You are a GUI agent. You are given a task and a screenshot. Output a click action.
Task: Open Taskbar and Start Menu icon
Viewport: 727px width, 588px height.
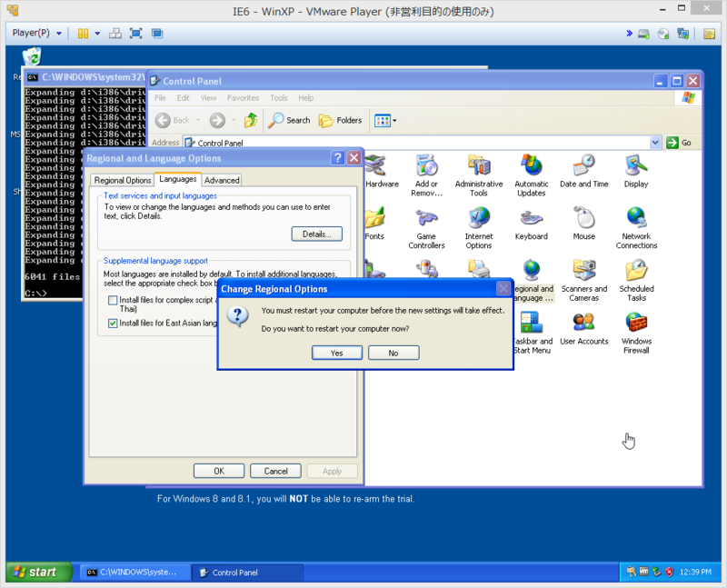[533, 333]
